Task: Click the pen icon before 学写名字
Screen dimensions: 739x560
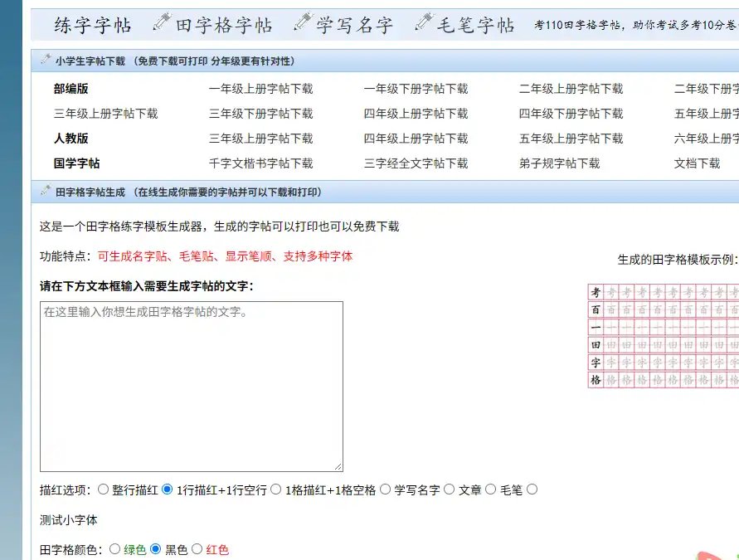Action: [x=304, y=22]
